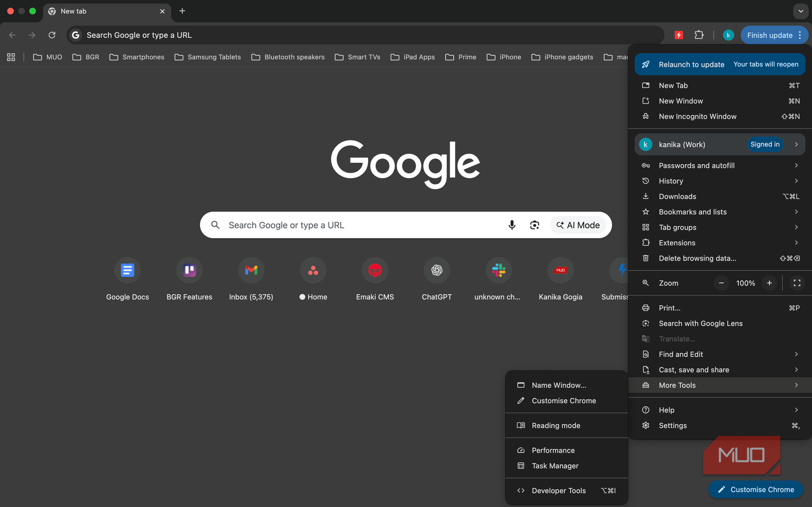Open the Extensions puzzle icon in the toolbar

[x=699, y=35]
